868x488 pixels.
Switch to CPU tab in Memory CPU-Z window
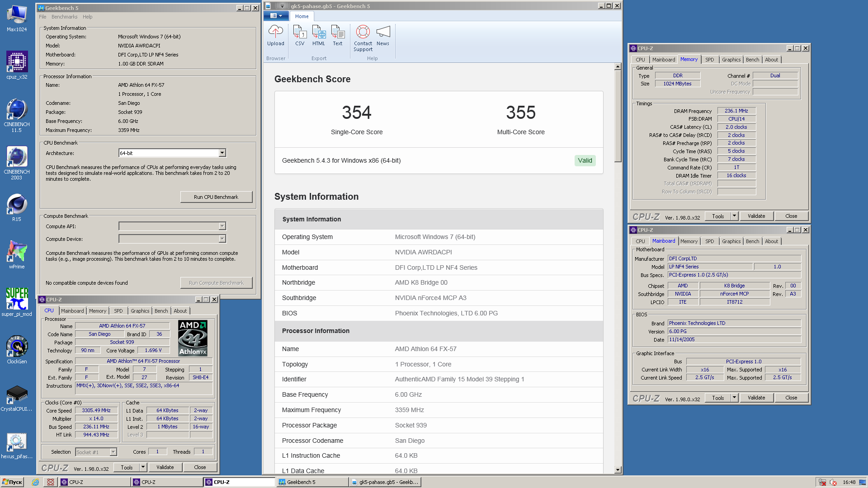pos(640,60)
